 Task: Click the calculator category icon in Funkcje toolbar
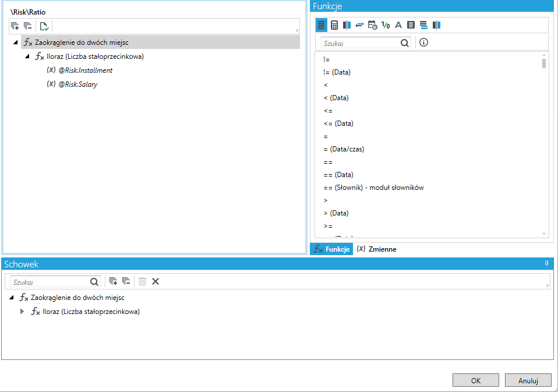click(x=334, y=25)
